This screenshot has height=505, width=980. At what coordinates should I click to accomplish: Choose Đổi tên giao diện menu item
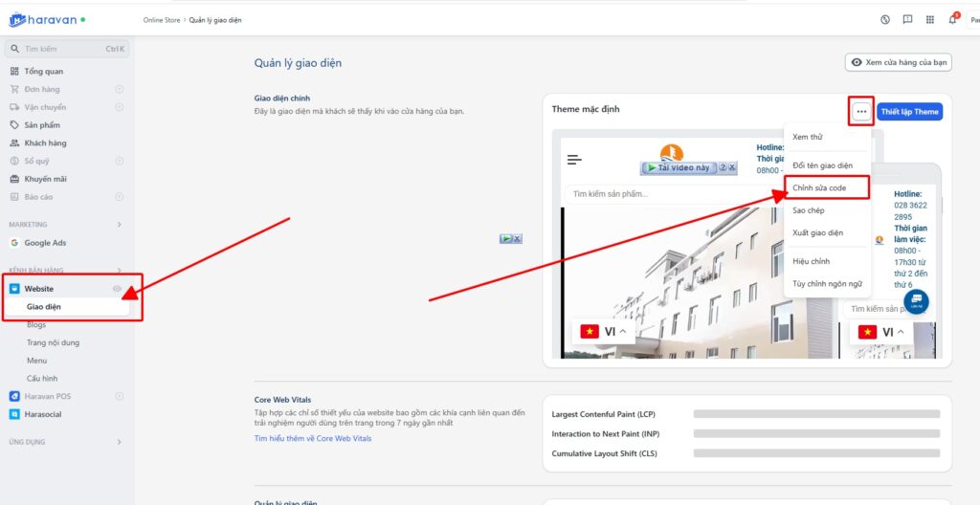pos(822,165)
